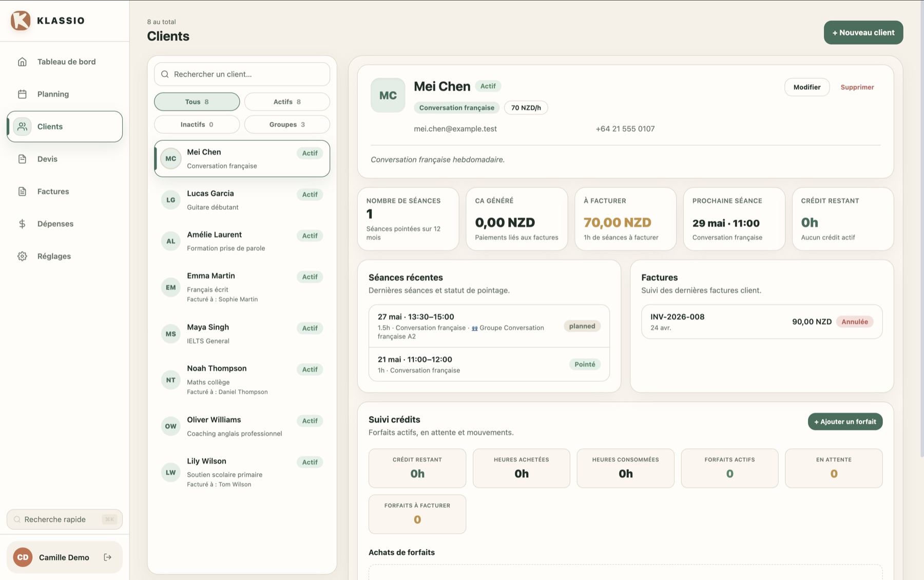
Task: Click the AL avatar for Amélie Laurent
Action: pyautogui.click(x=170, y=241)
